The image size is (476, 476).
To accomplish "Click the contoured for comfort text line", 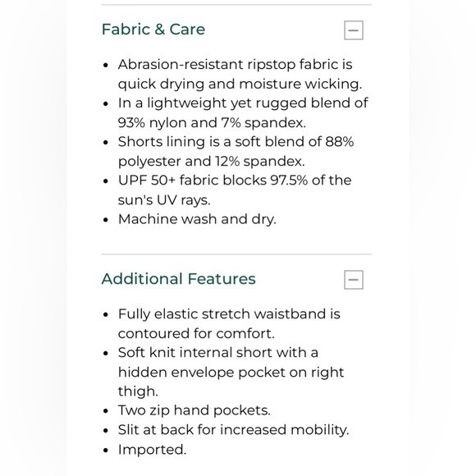I will (x=196, y=334).
